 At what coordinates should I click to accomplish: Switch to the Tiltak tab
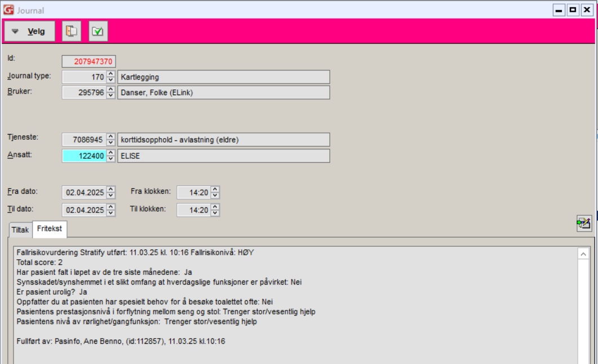(20, 230)
